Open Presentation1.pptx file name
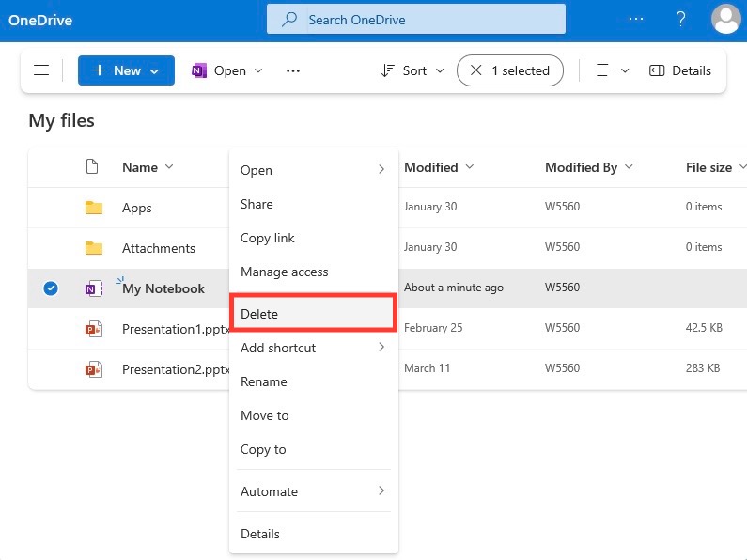This screenshot has height=560, width=747. (176, 329)
